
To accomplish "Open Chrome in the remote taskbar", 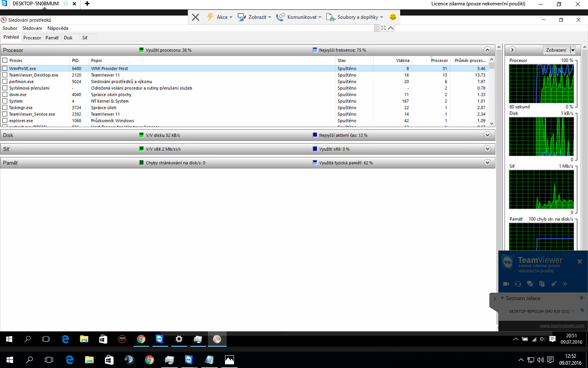I will coord(141,339).
